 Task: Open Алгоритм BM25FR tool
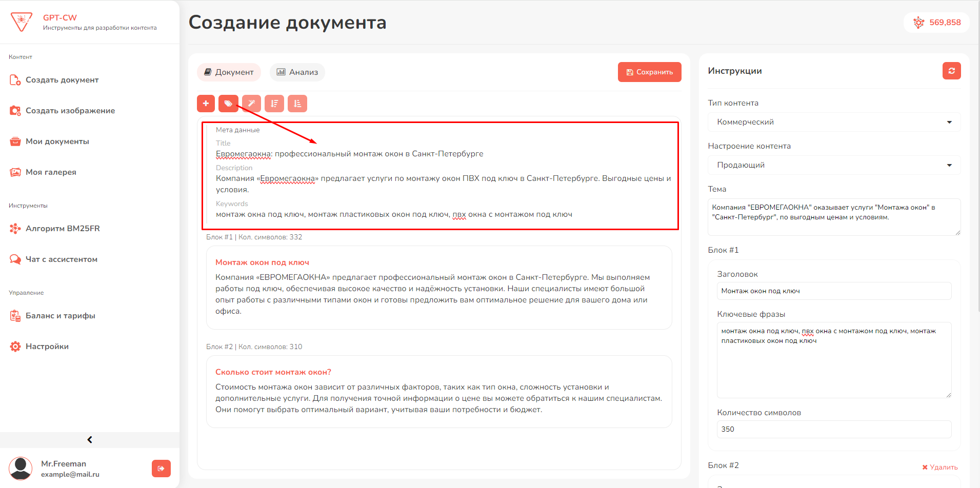coord(63,229)
